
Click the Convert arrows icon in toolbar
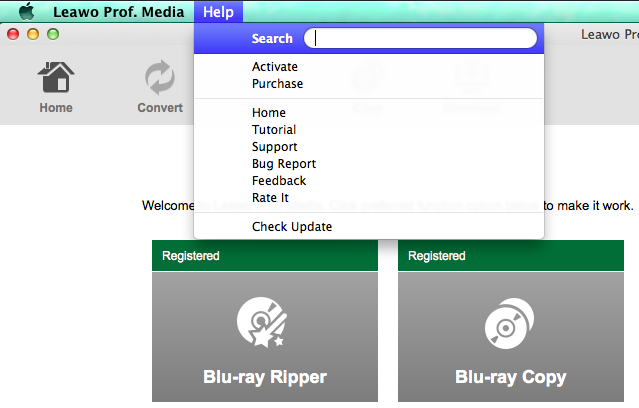pos(160,77)
